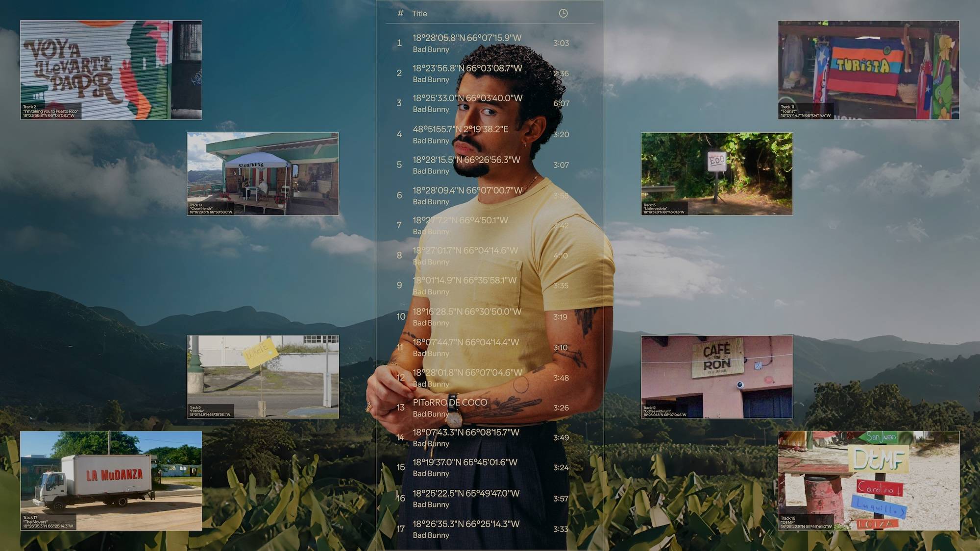Click track number 15 in the list
The width and height of the screenshot is (980, 551).
click(401, 467)
